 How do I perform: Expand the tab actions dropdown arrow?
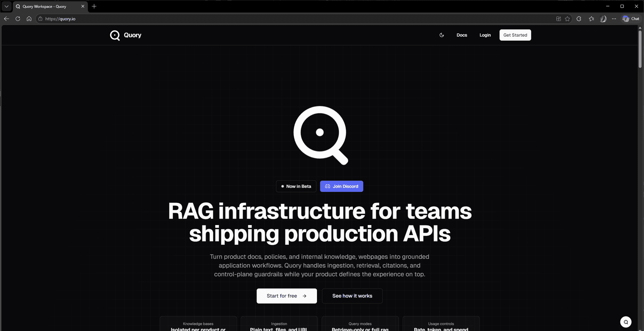[x=6, y=6]
